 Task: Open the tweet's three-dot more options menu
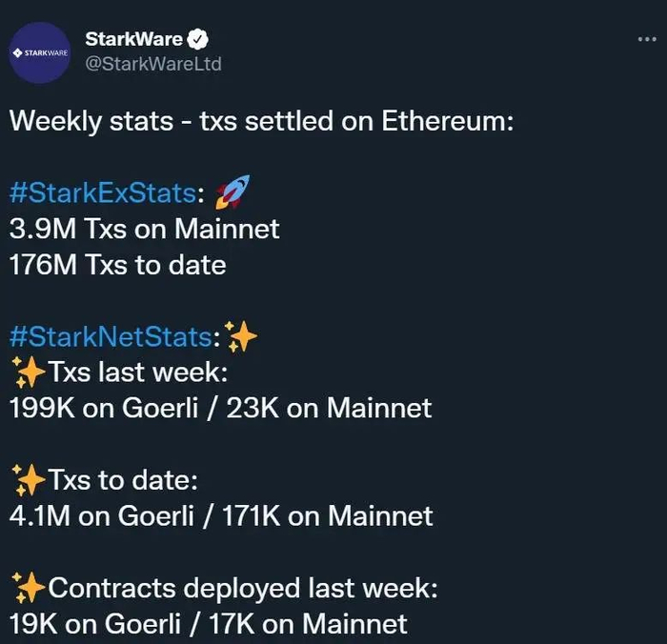coord(645,39)
